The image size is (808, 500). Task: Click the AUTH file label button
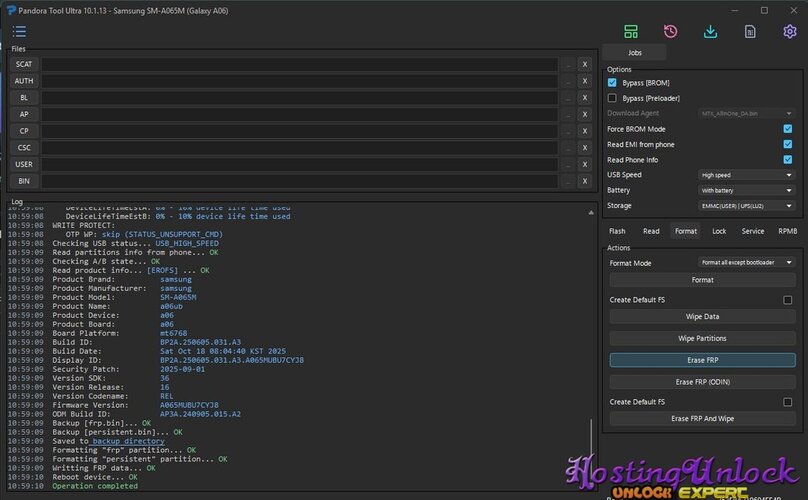click(24, 81)
